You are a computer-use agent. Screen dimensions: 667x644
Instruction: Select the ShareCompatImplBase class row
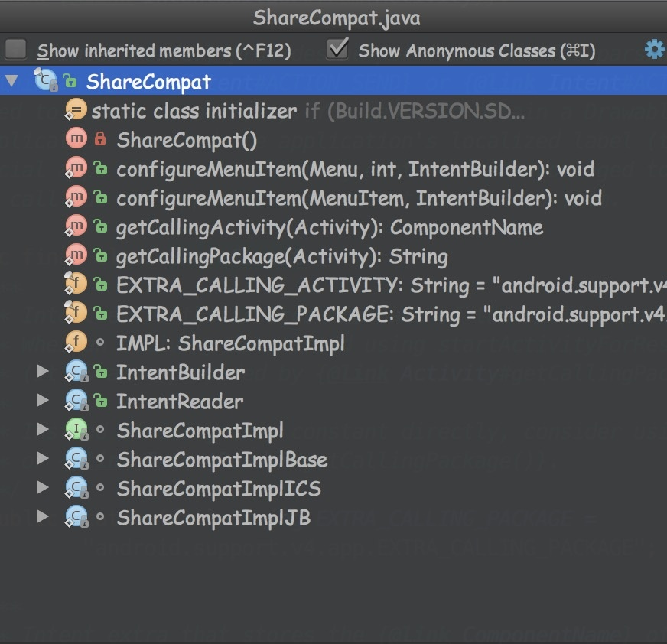pos(333,459)
